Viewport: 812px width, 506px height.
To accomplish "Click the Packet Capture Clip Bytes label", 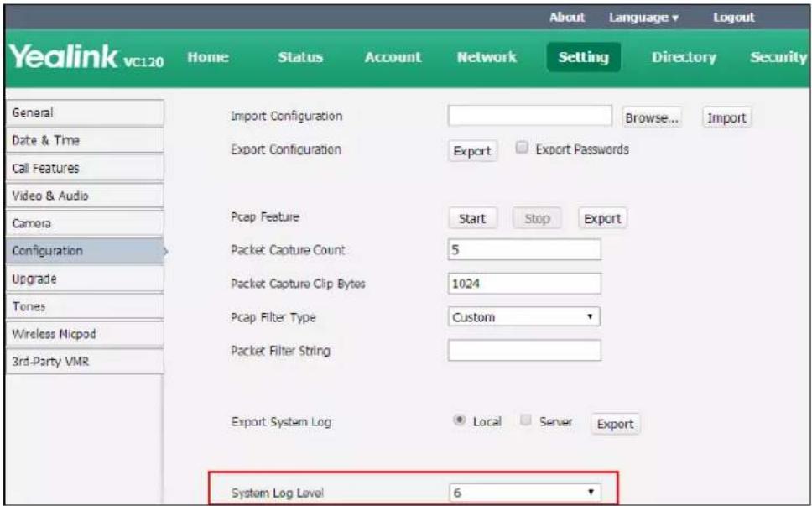I will tap(298, 284).
